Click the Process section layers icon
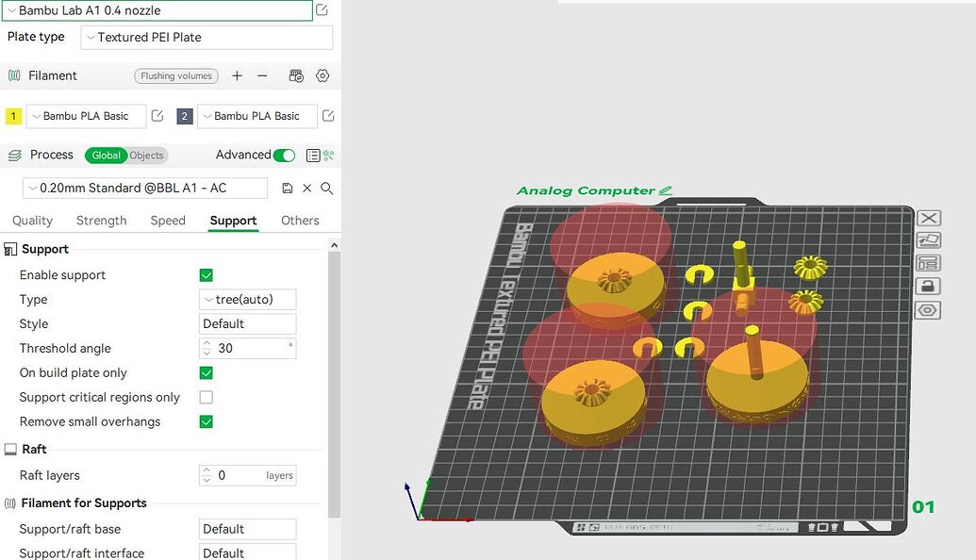Viewport: 976px width, 560px height. tap(14, 156)
